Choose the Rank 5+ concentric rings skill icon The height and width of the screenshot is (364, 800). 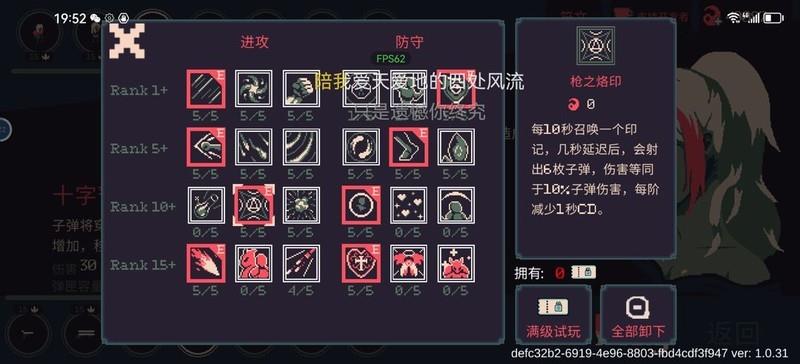[302, 147]
